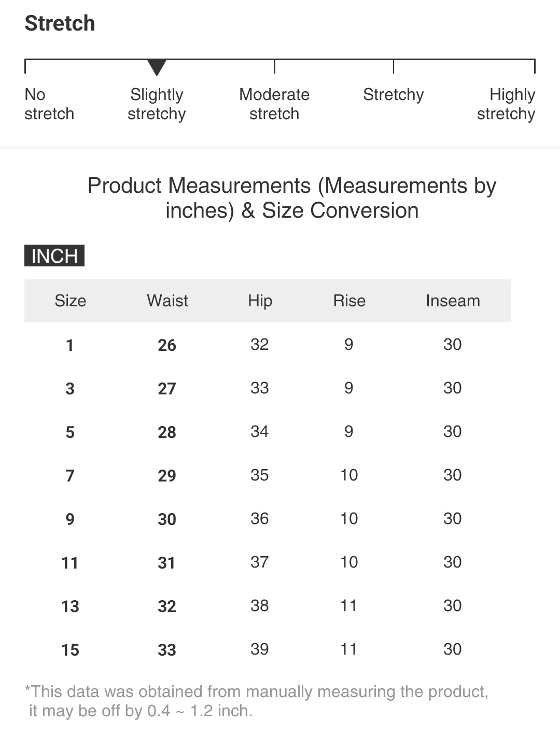Click the Waist column header
Viewport: 560px width, 737px height.
pyautogui.click(x=167, y=301)
